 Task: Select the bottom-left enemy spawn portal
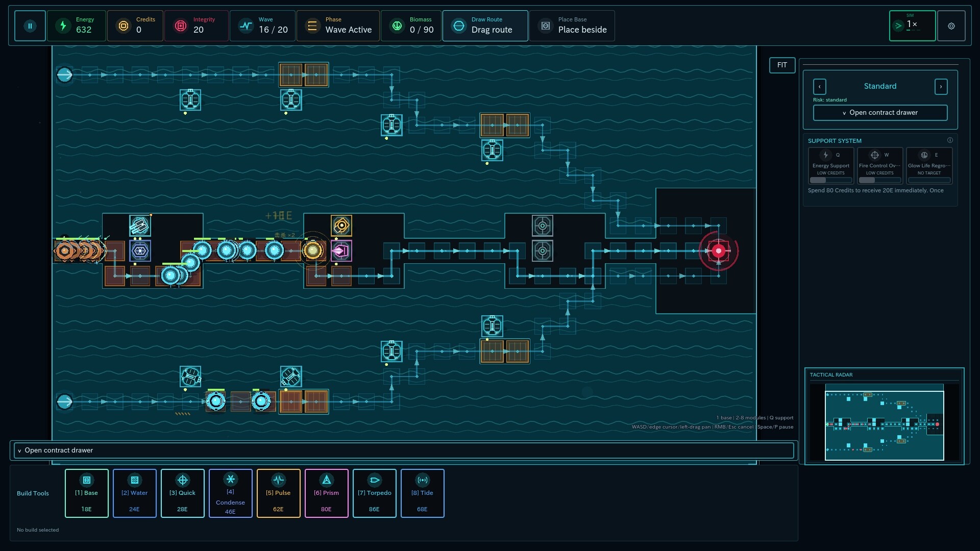point(64,402)
